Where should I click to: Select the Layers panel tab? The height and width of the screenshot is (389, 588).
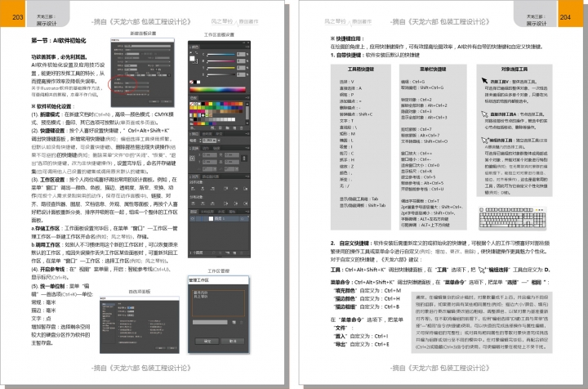pyautogui.click(x=193, y=211)
